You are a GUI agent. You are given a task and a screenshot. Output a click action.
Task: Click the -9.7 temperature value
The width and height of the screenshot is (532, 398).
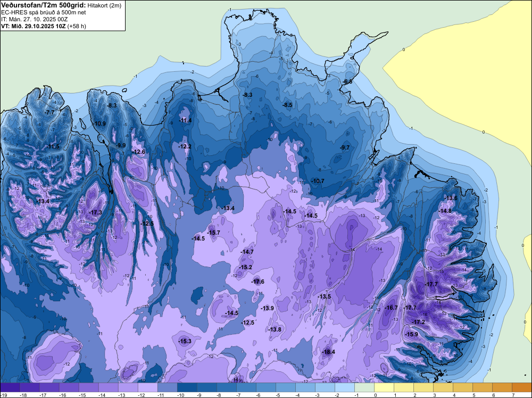pos(344,147)
